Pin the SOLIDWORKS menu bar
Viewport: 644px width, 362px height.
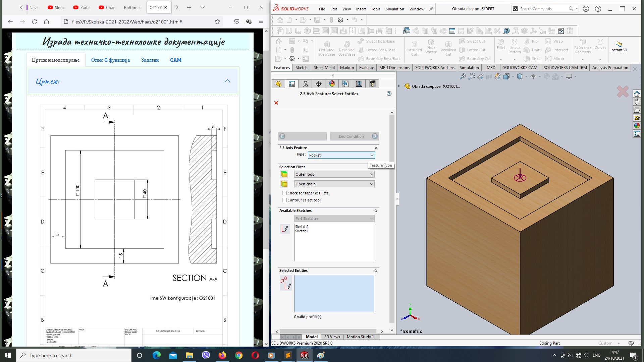coord(431,9)
